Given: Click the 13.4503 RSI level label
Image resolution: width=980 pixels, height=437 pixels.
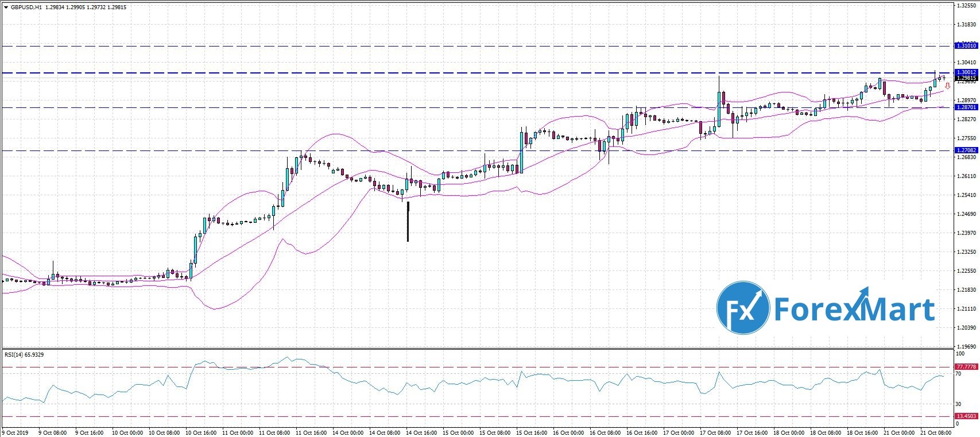Looking at the screenshot, I should pyautogui.click(x=966, y=416).
